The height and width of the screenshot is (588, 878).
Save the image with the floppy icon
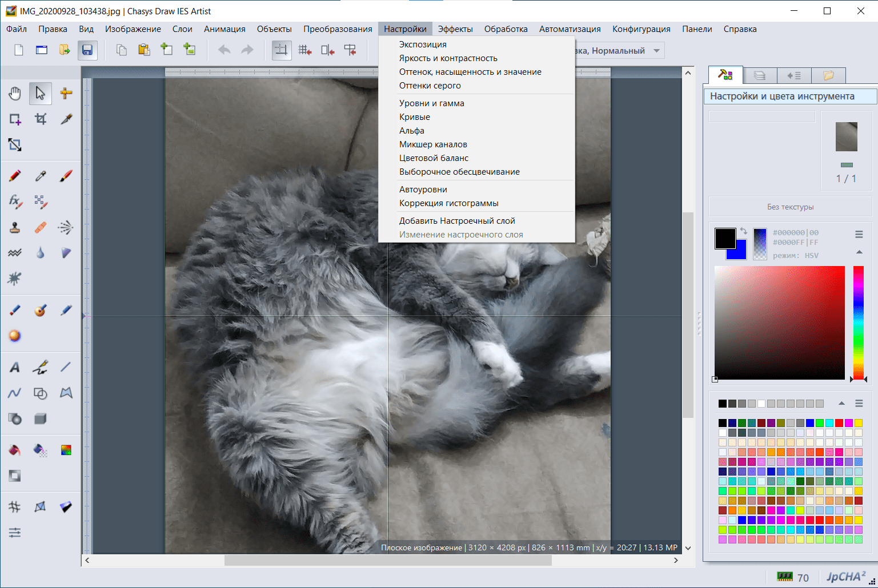(x=87, y=50)
